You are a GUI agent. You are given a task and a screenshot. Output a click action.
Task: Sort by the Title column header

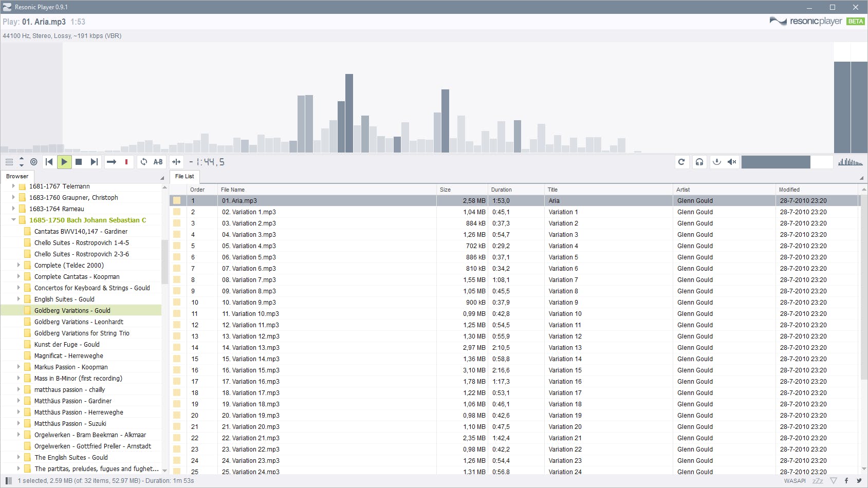click(608, 190)
